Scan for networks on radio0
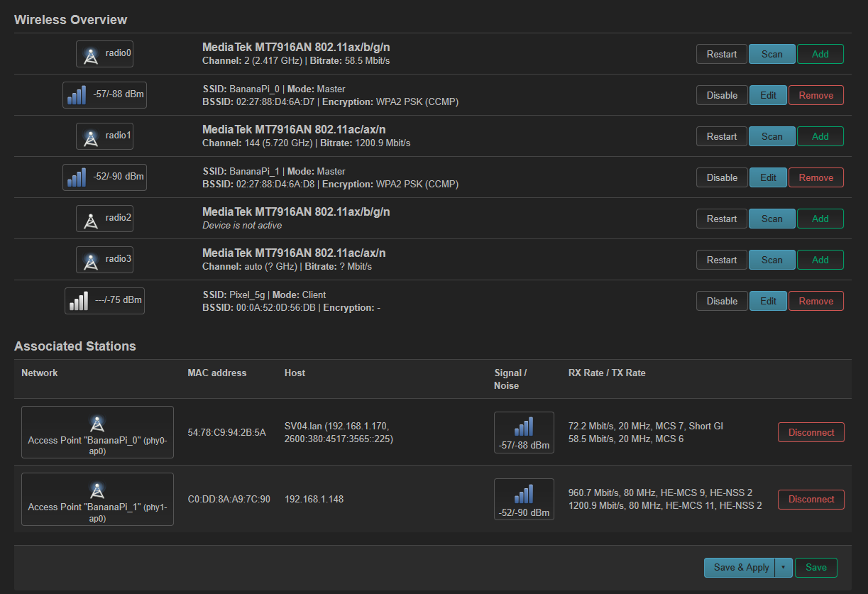 coord(772,54)
